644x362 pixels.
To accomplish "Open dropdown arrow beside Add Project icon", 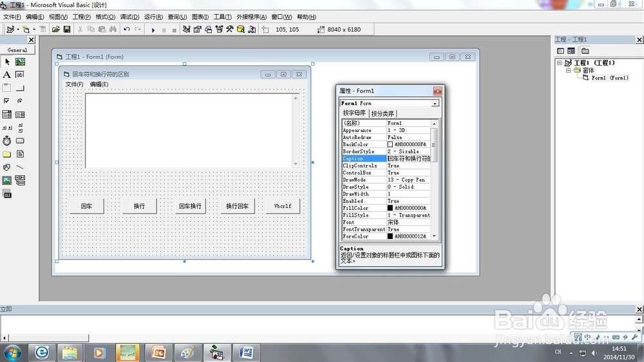I will pyautogui.click(x=17, y=29).
